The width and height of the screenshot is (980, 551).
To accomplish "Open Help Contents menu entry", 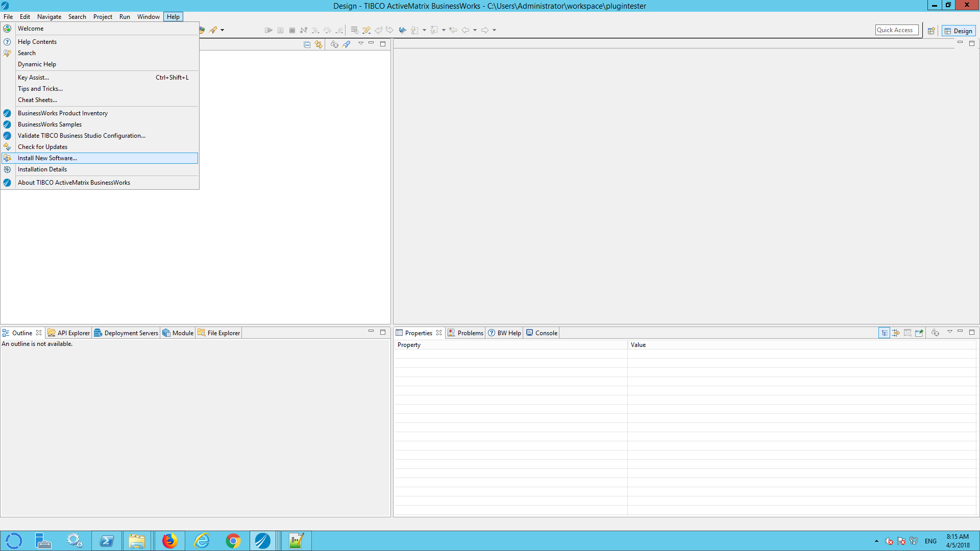I will (100, 42).
